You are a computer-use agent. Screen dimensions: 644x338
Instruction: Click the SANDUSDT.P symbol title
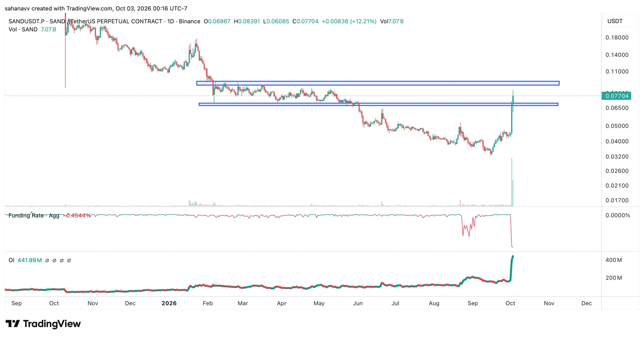(x=26, y=21)
